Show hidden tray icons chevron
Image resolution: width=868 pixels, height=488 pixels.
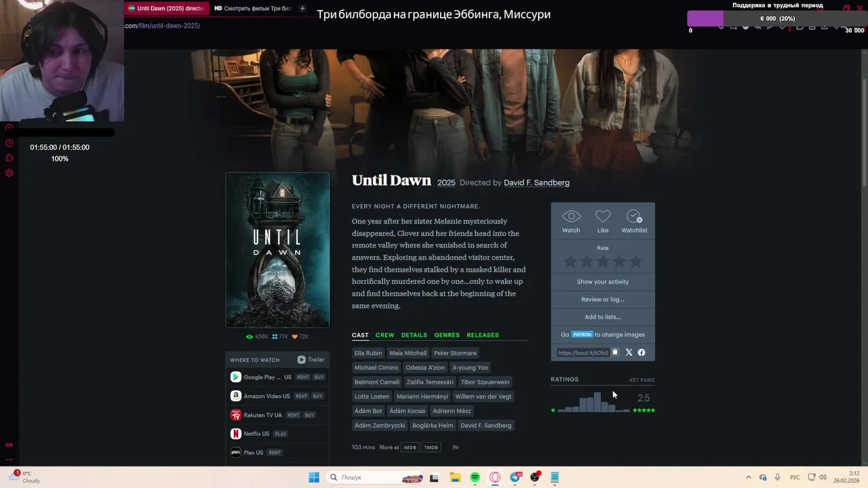[x=749, y=477]
